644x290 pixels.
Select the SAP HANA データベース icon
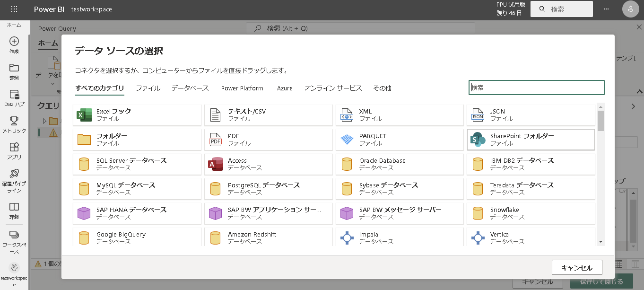[x=84, y=213]
